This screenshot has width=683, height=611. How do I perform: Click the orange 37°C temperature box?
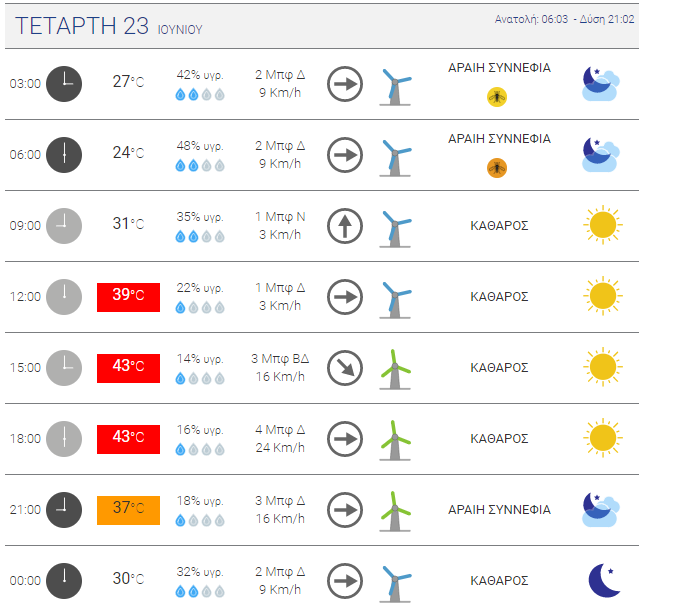(x=128, y=509)
